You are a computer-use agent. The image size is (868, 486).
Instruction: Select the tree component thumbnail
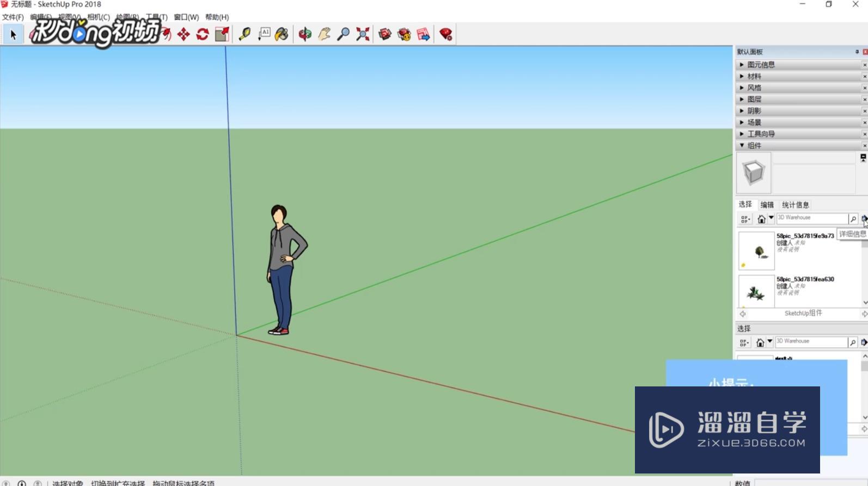click(756, 251)
